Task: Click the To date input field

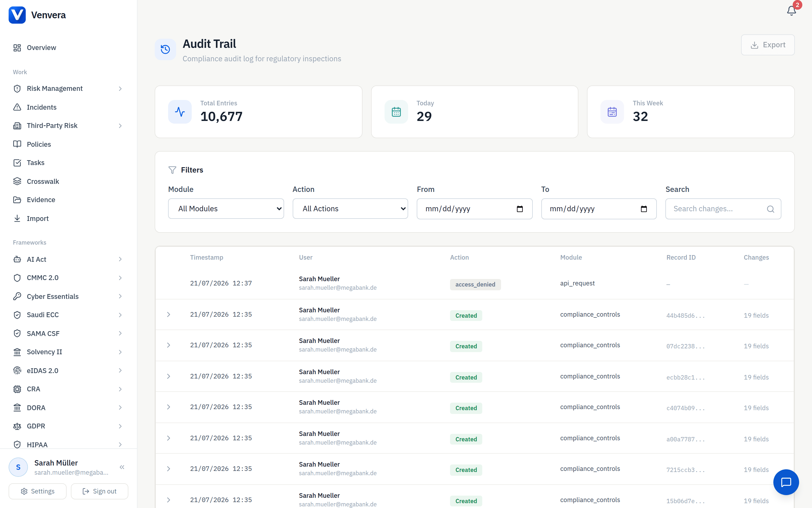Action: (x=599, y=209)
